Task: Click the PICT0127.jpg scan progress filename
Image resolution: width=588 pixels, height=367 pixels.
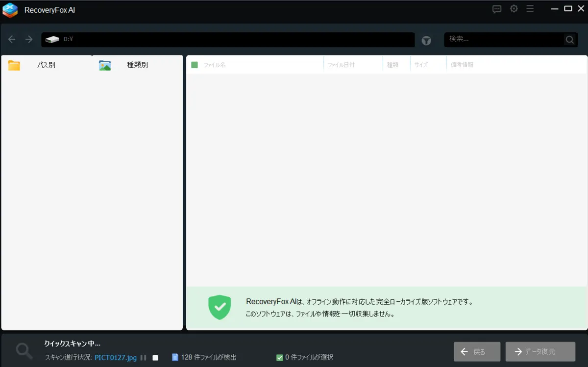Action: (x=116, y=358)
